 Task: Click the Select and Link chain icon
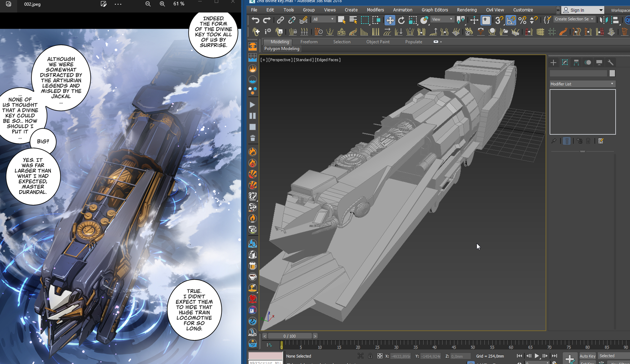point(280,20)
